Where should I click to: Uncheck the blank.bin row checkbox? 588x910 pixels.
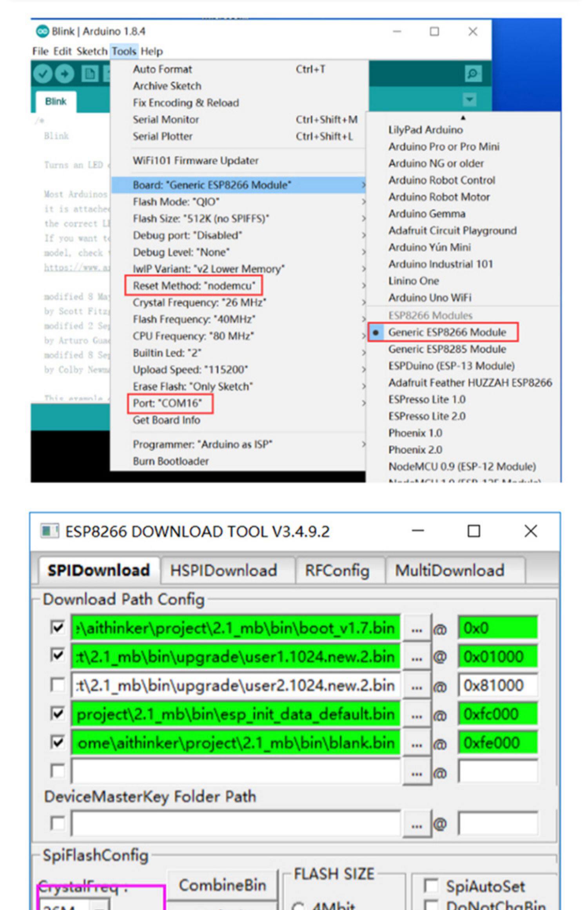point(58,742)
